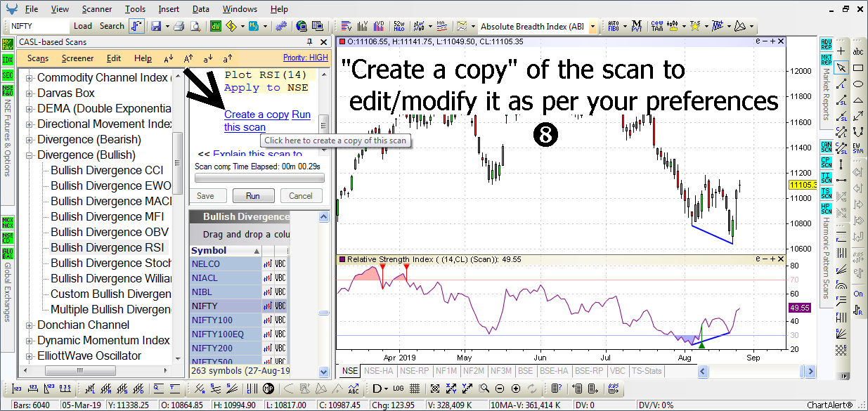Toggle the 'e' button on price chart header
Image resolution: width=868 pixels, height=411 pixels.
[758, 41]
